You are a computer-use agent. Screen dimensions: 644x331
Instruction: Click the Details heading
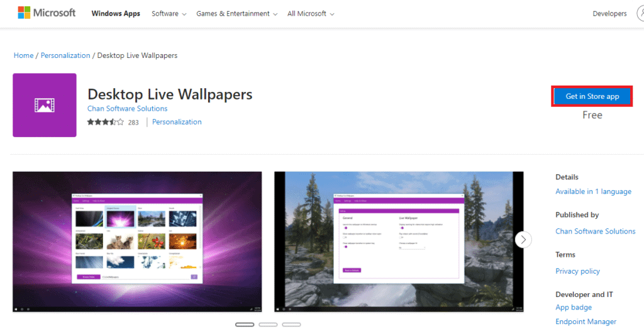click(567, 177)
